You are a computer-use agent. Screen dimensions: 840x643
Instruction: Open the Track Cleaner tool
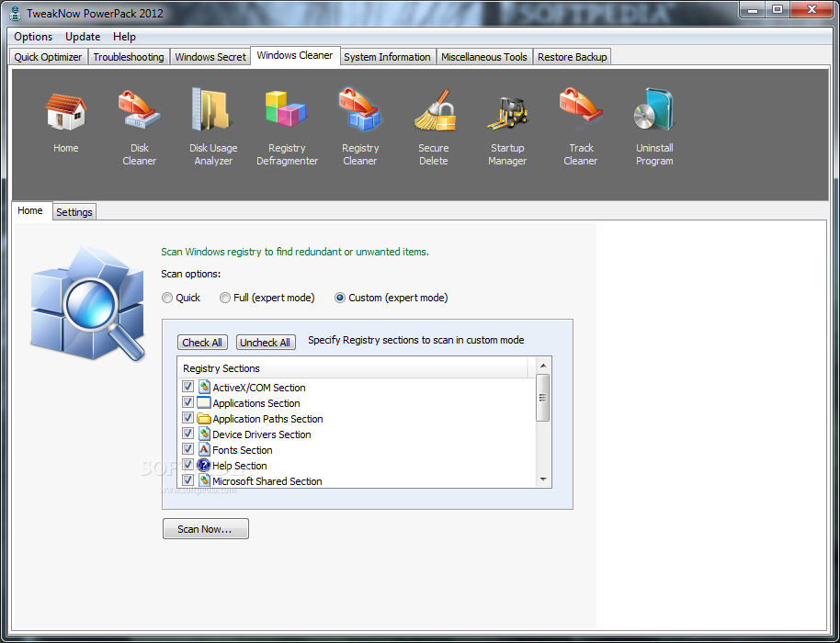coord(581,108)
